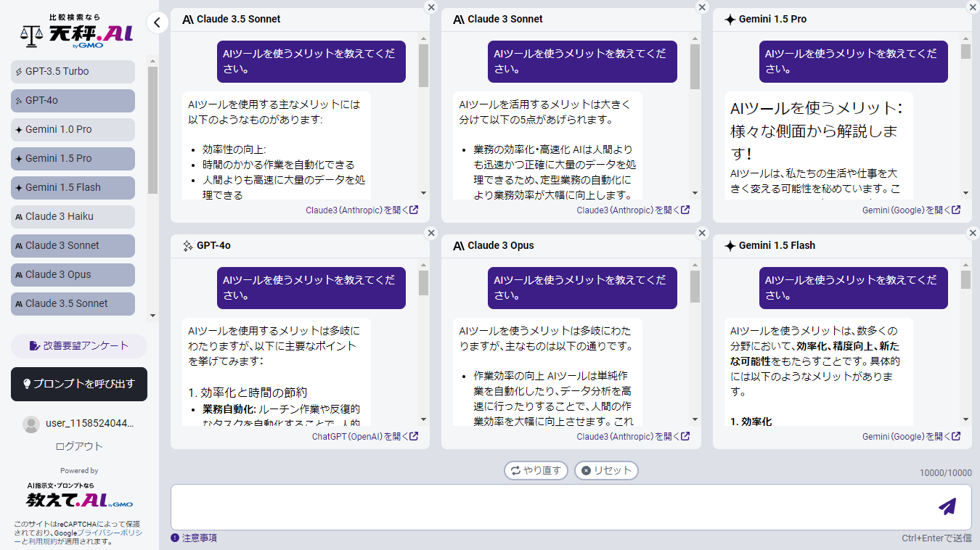Click the user avatar icon
Screen dimensions: 980x550
point(31,424)
